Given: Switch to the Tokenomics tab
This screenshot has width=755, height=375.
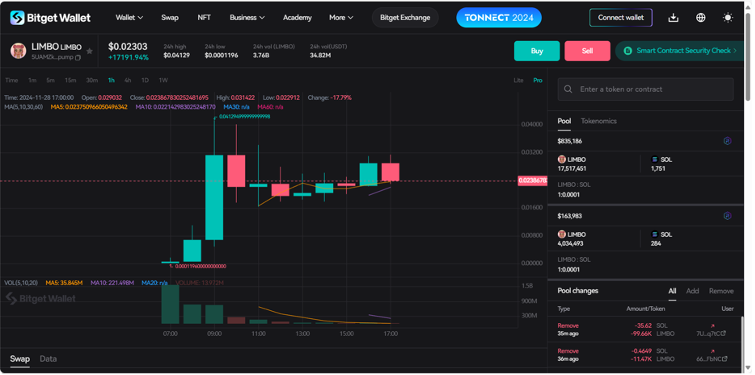Looking at the screenshot, I should pyautogui.click(x=599, y=121).
